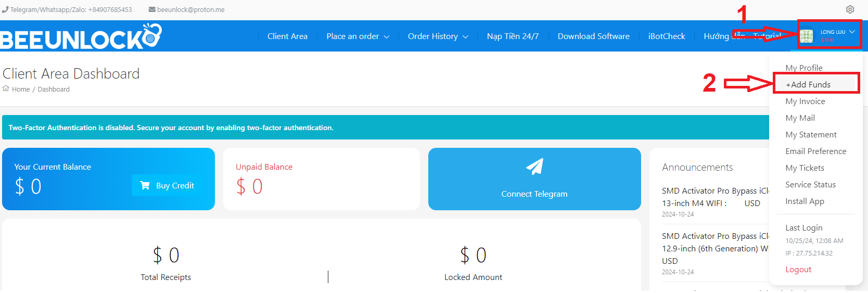This screenshot has height=293, width=868.
Task: Expand the Place an order dropdown chevron
Action: (x=387, y=37)
